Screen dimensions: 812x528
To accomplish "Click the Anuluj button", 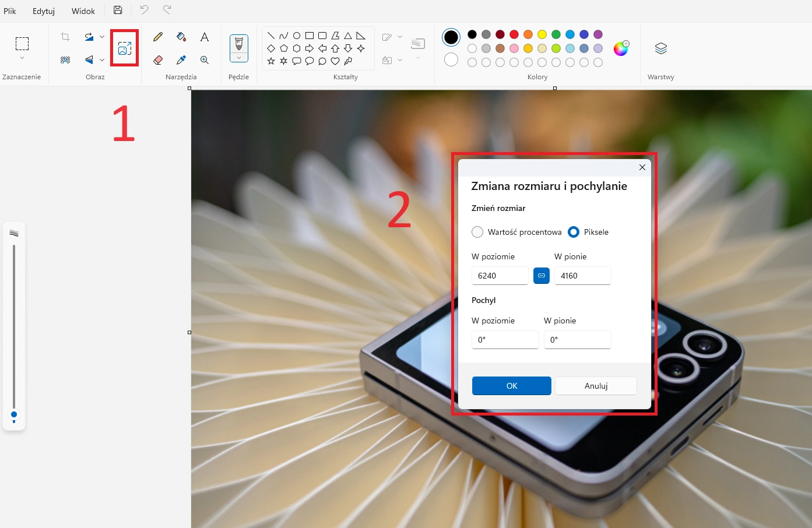I will (596, 386).
